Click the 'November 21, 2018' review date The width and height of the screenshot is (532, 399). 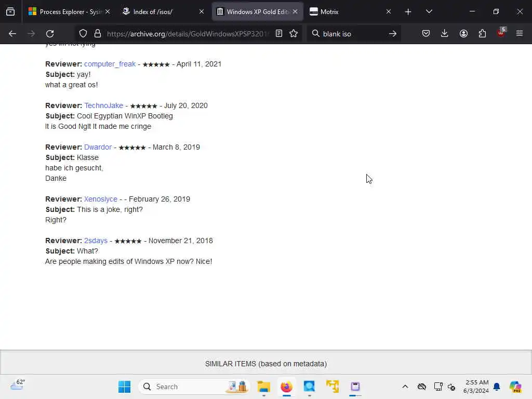(180, 241)
